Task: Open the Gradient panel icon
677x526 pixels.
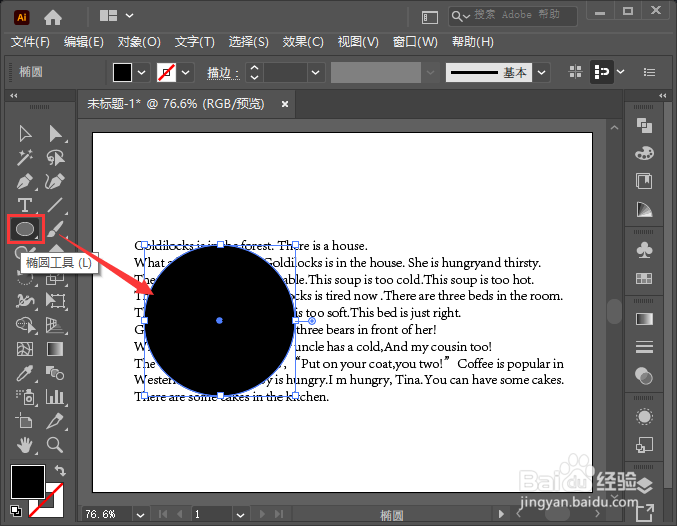Action: tap(644, 319)
